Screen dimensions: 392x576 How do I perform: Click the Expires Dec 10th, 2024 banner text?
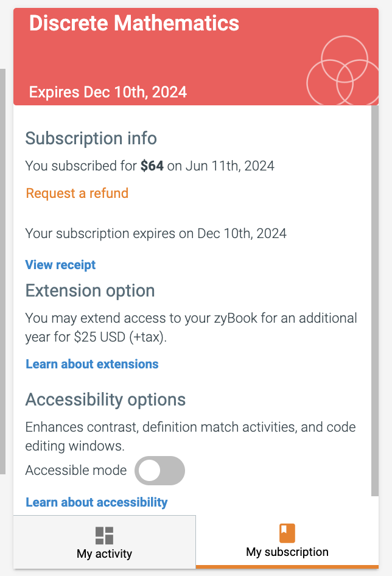[108, 92]
